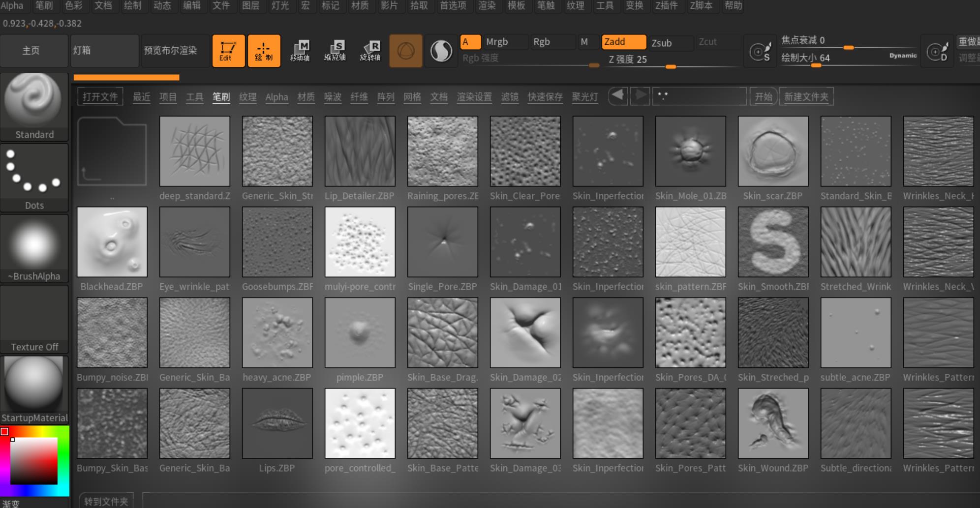Select the Skin_Mole_01 brush
Image resolution: width=980 pixels, height=508 pixels.
tap(691, 151)
